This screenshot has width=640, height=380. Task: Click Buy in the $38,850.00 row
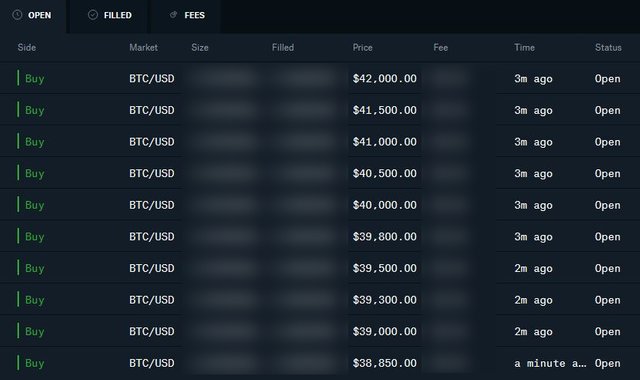pos(34,363)
